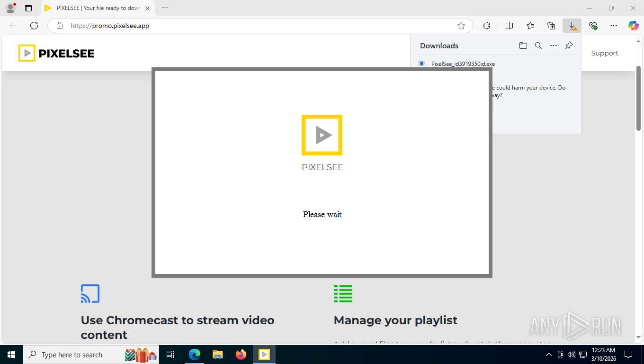Search downloads magnifier icon
This screenshot has width=644, height=364.
coord(538,45)
